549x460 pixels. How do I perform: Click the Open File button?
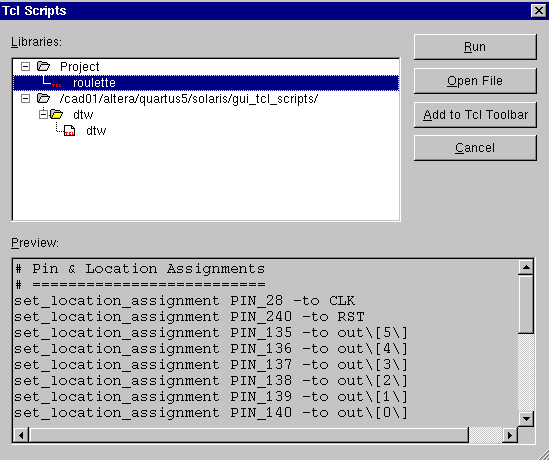point(475,81)
